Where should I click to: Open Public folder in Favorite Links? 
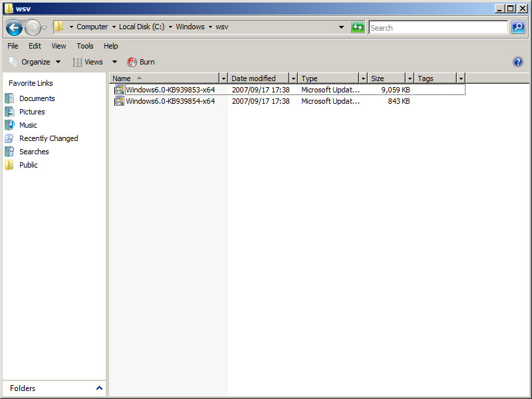pos(29,165)
